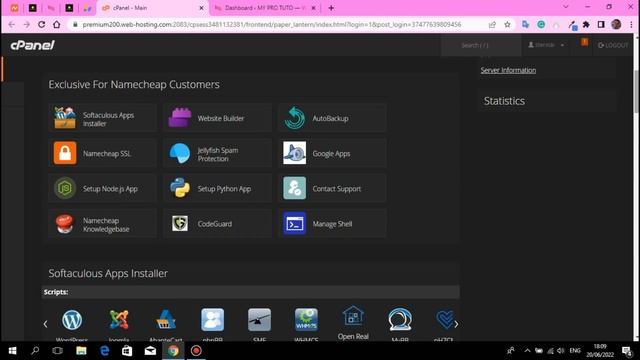Select the AbanteCart script icon
640x360 pixels.
[166, 320]
